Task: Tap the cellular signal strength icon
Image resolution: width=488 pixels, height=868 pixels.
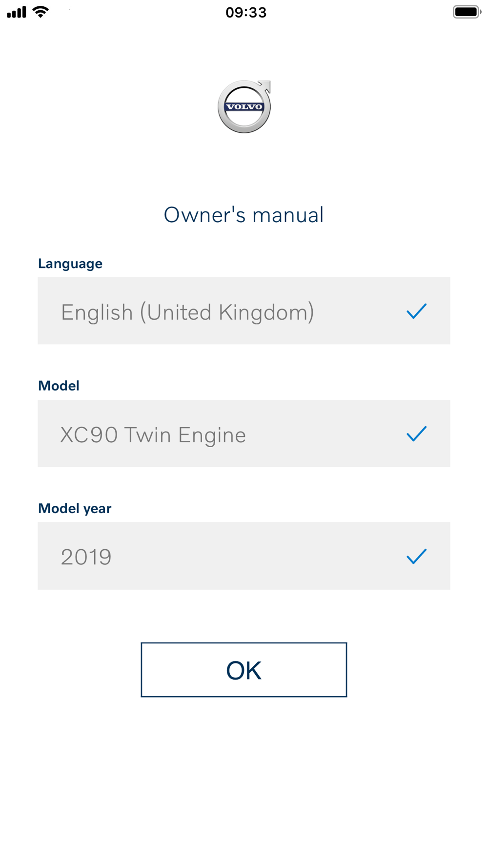Action: click(x=17, y=12)
